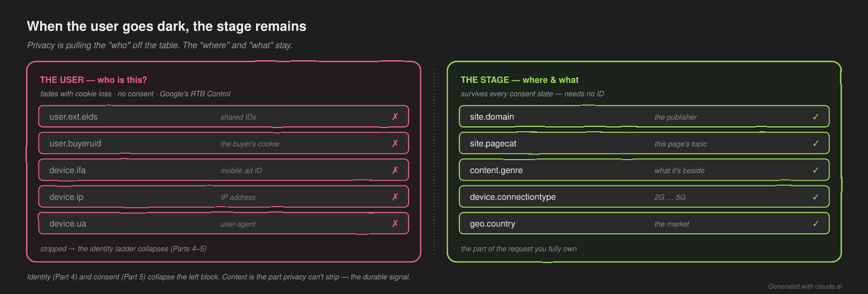Click the '2G … 5G' description text

pos(670,197)
